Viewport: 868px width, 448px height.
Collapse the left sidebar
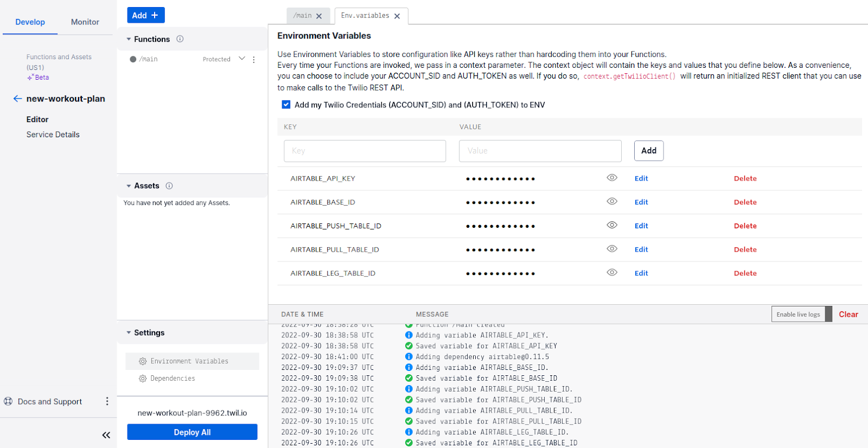106,435
